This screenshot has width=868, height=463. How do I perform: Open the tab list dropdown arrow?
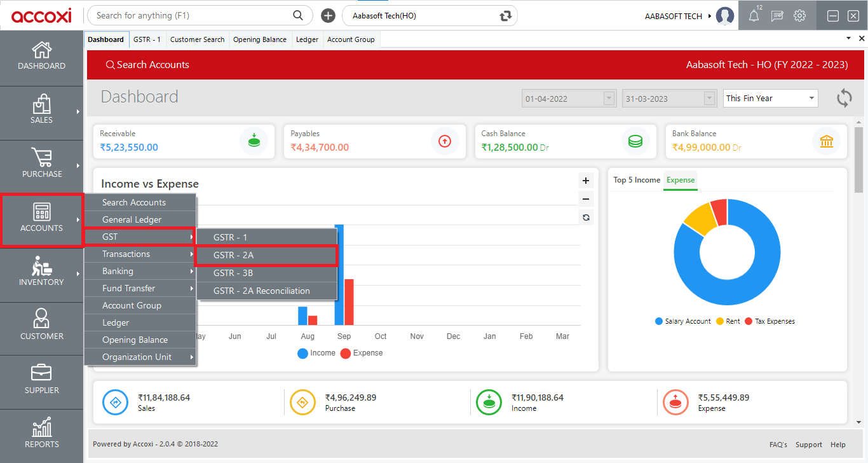tap(849, 39)
